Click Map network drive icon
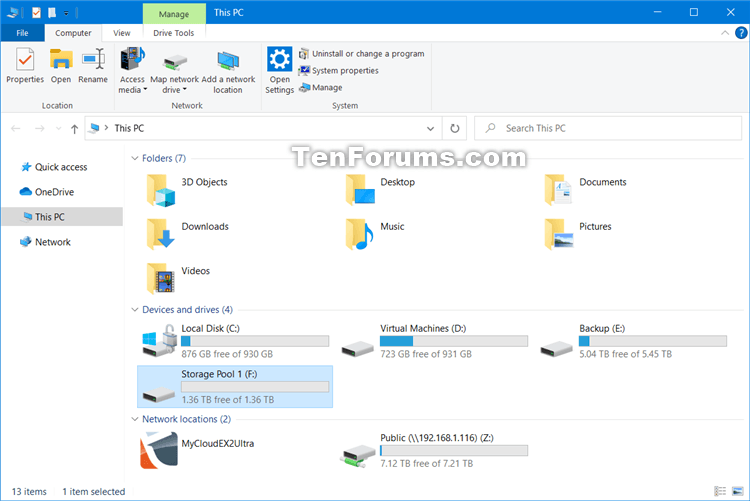The width and height of the screenshot is (750, 501). [175, 62]
